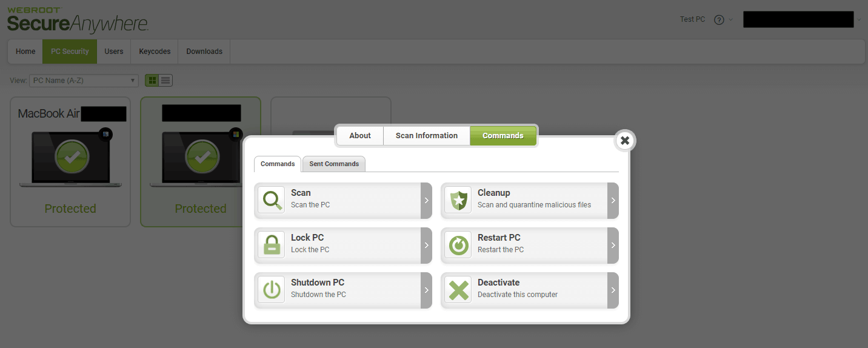Click the Scan command title
The width and height of the screenshot is (868, 348).
301,193
